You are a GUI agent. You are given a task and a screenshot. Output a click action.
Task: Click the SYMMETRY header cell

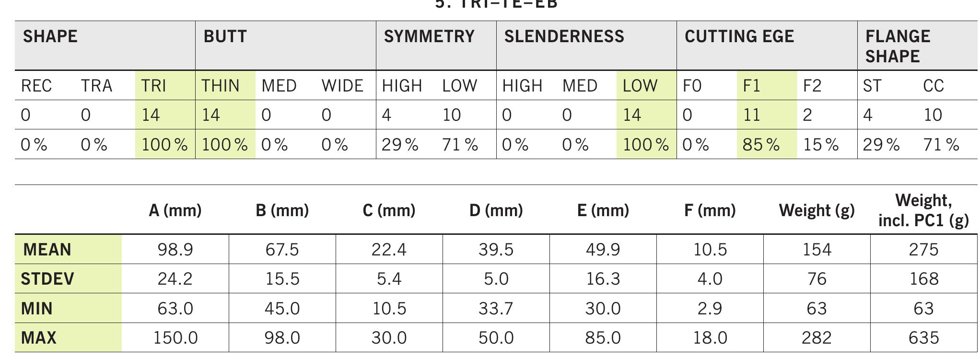click(429, 37)
